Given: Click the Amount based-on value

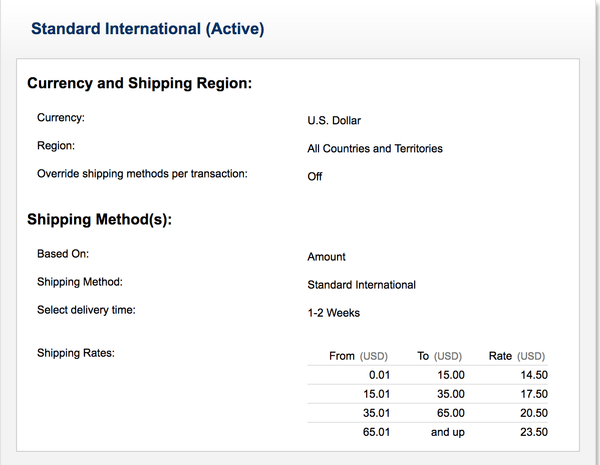Looking at the screenshot, I should pos(326,257).
